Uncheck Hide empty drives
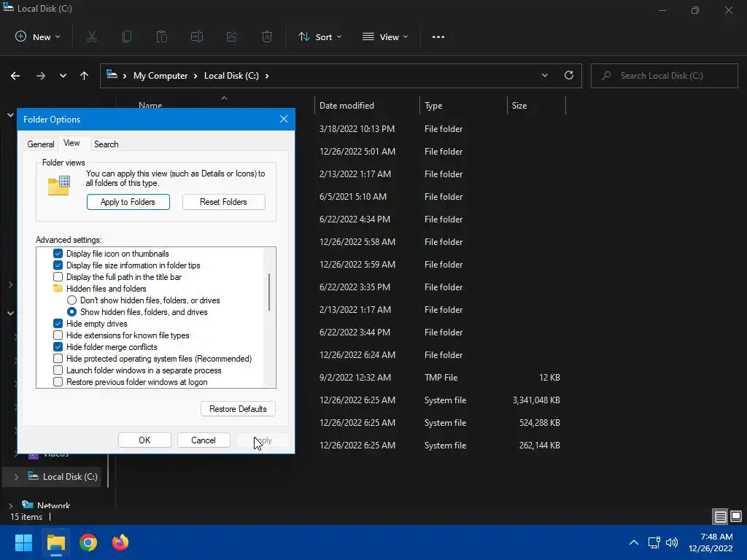The image size is (747, 560). pyautogui.click(x=58, y=323)
